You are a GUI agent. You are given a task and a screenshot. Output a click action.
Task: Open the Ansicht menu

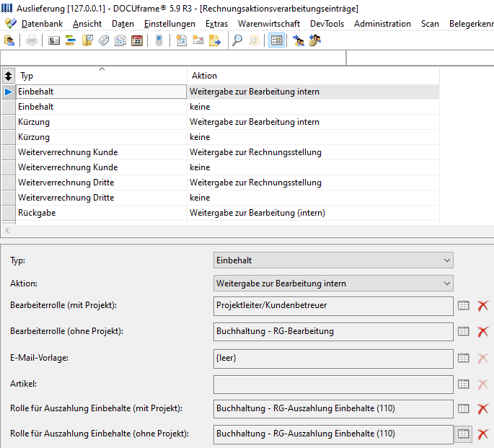(87, 24)
